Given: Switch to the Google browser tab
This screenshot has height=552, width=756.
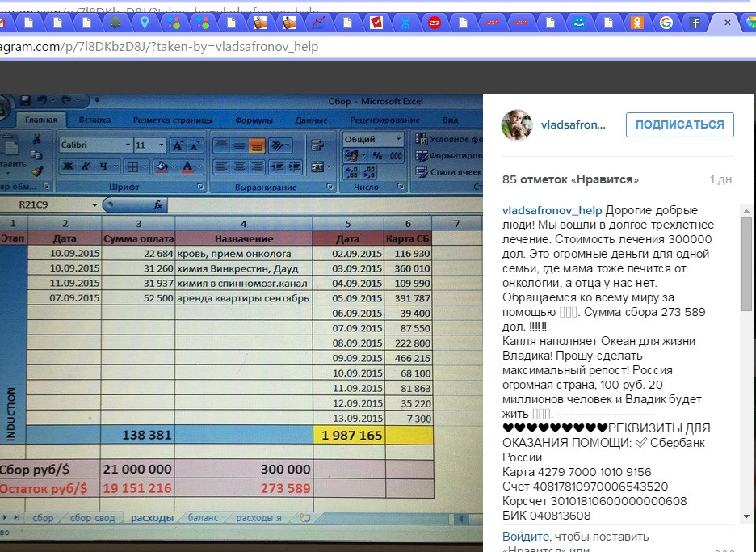Looking at the screenshot, I should [x=666, y=23].
